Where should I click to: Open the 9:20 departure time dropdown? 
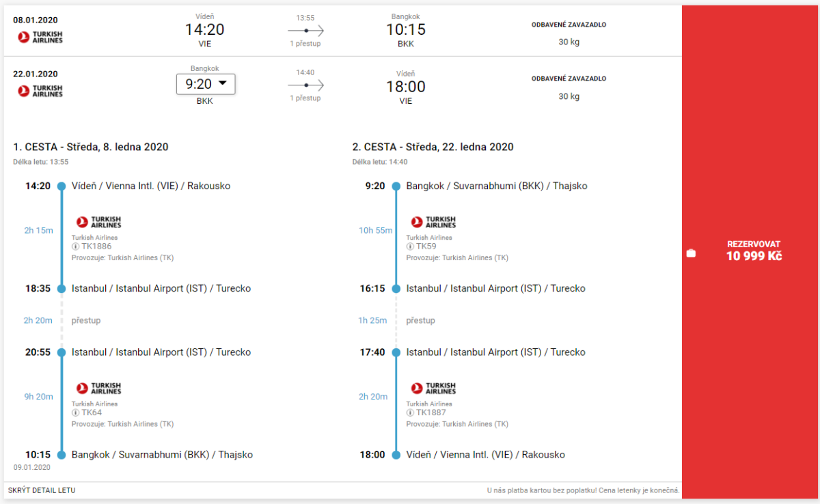tap(206, 84)
